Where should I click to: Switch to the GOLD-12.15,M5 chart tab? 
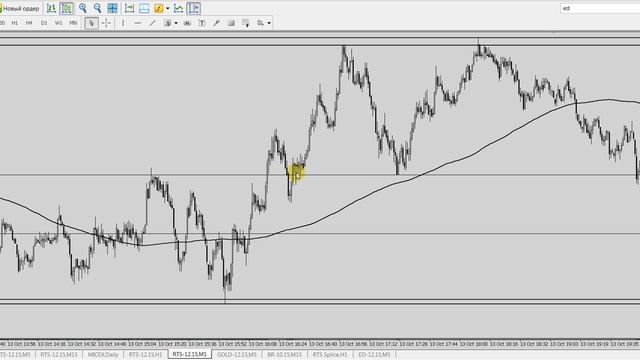pyautogui.click(x=237, y=355)
